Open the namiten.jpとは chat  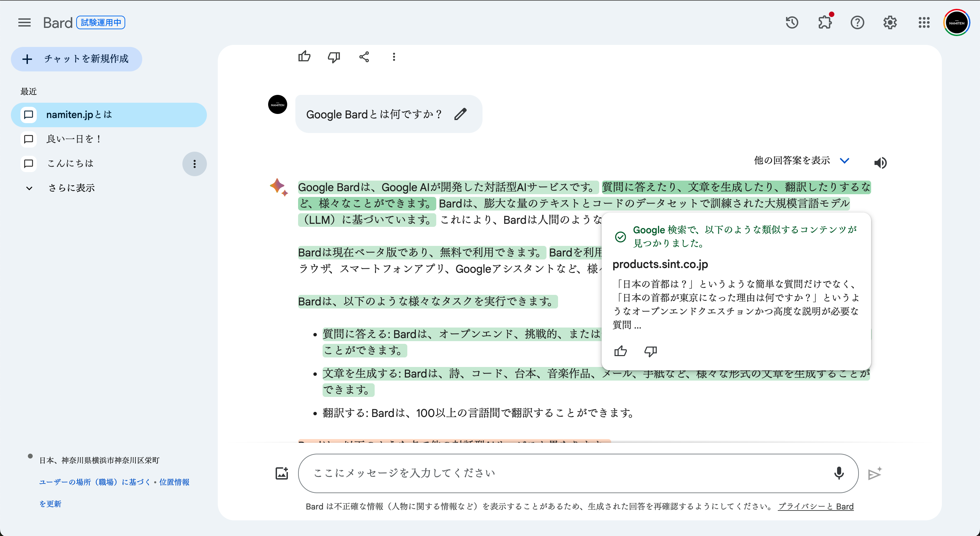tap(109, 114)
